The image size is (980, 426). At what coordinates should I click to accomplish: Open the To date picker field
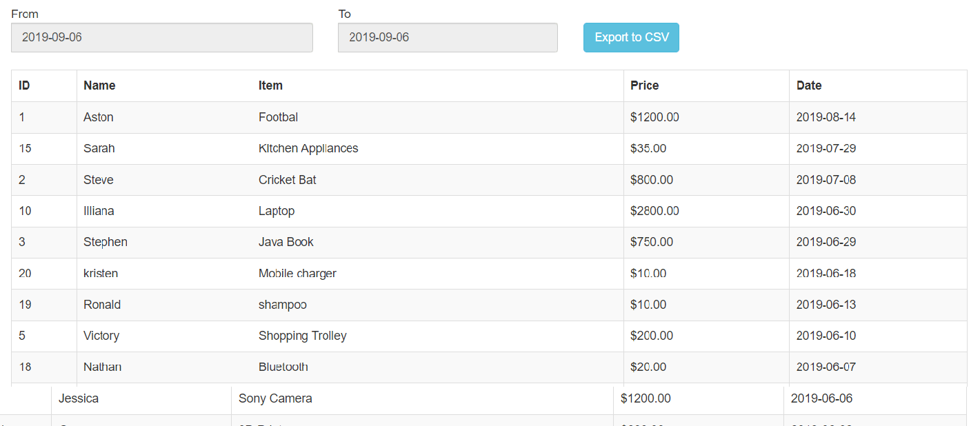[x=447, y=37]
